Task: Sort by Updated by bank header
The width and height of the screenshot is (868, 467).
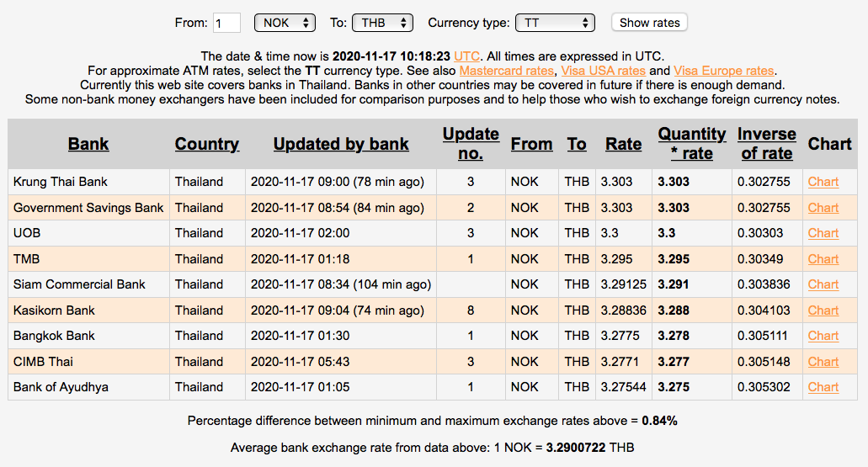Action: coord(341,144)
